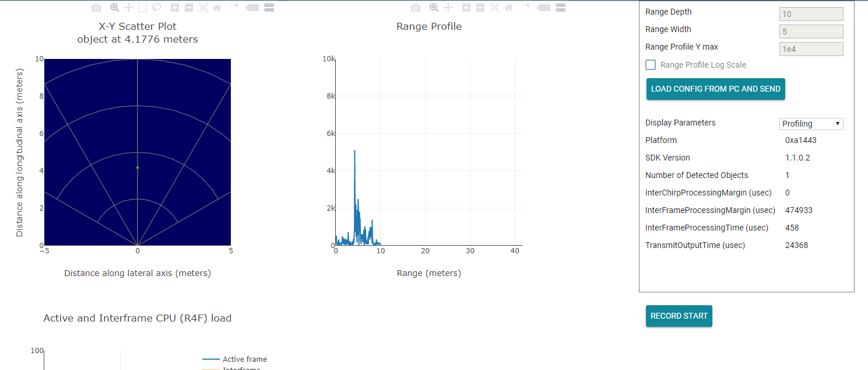
Task: Select Pan tool on X-Y Scatter Plot
Action: pos(129,8)
